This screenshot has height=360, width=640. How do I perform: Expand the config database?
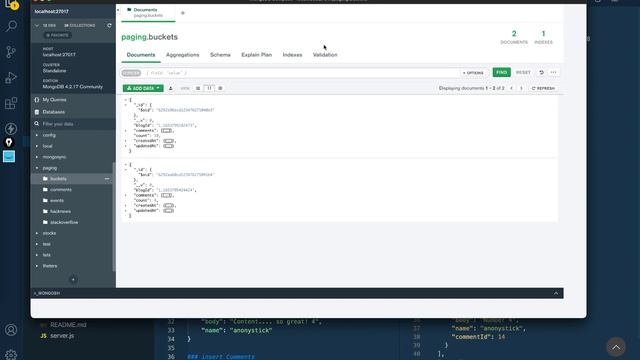click(x=37, y=135)
